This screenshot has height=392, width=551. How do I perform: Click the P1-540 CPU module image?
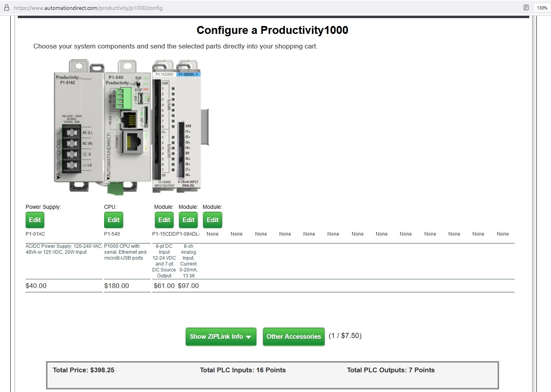(x=127, y=127)
